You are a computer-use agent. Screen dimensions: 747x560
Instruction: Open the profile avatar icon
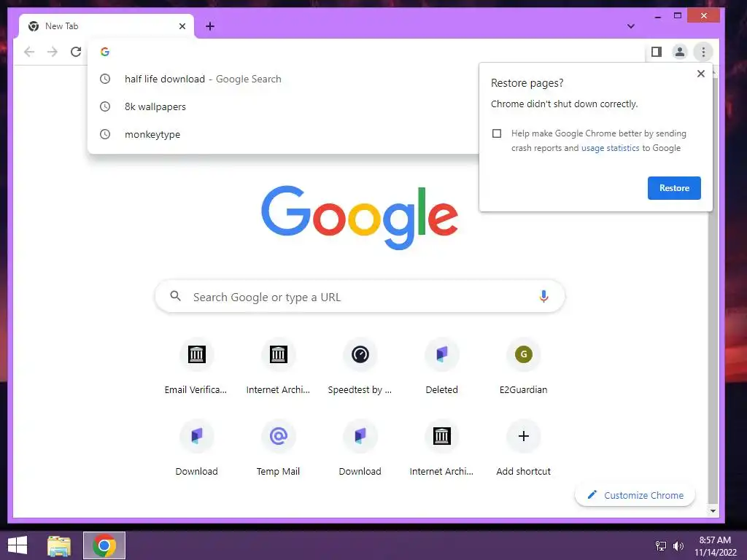[x=680, y=52]
